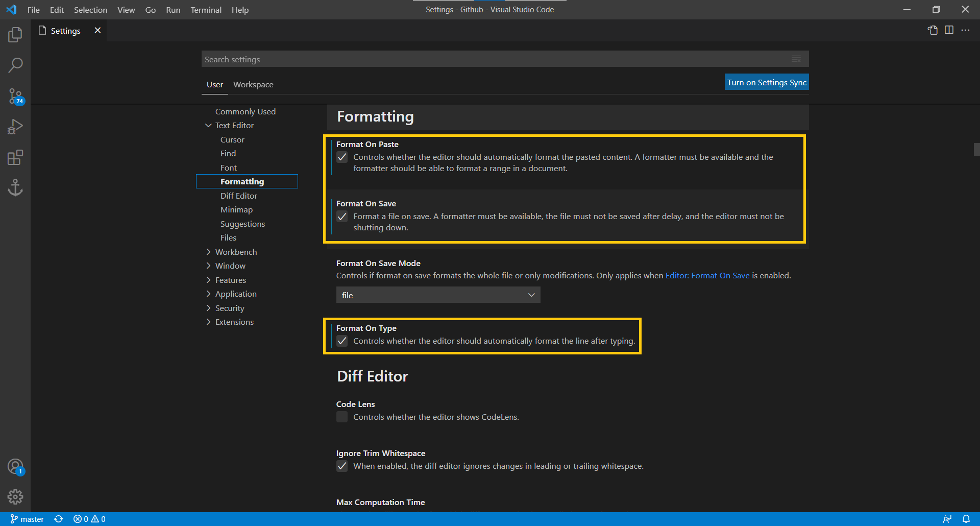Screen dimensions: 980x526
Task: Select Font in settings tree
Action: [229, 168]
